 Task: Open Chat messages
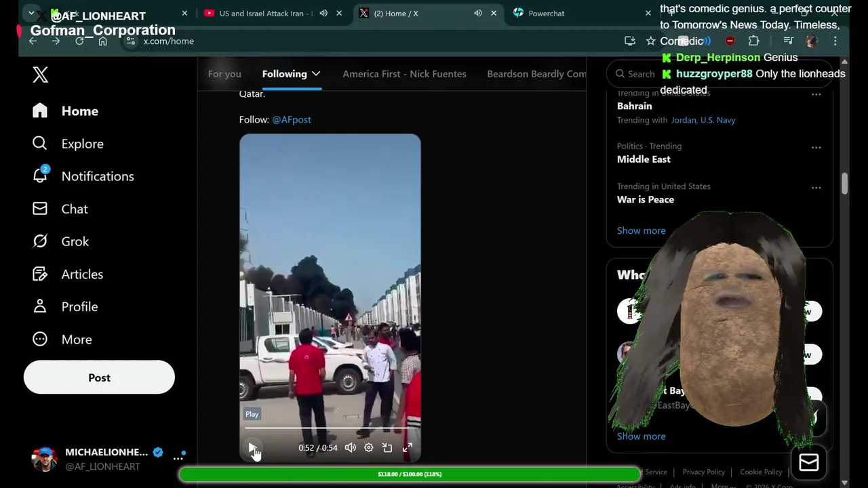click(60, 209)
